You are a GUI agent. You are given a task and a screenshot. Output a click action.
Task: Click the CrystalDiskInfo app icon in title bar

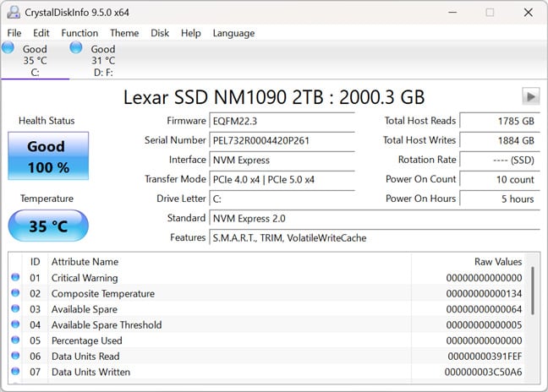click(x=14, y=12)
